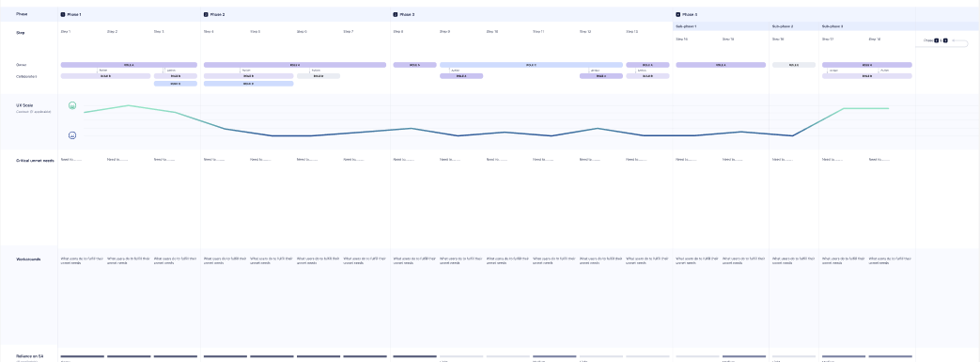The height and width of the screenshot is (362, 980).
Task: Click the workaround text under Step 4
Action: tap(225, 260)
